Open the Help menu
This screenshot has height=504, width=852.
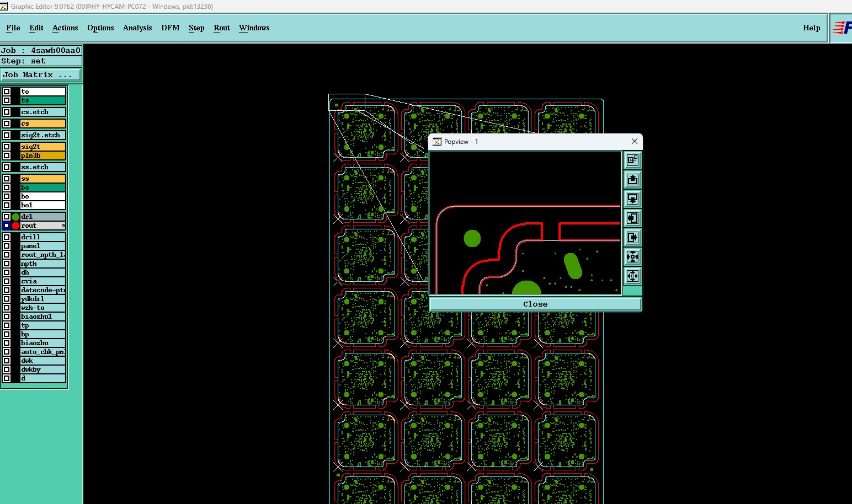point(812,28)
